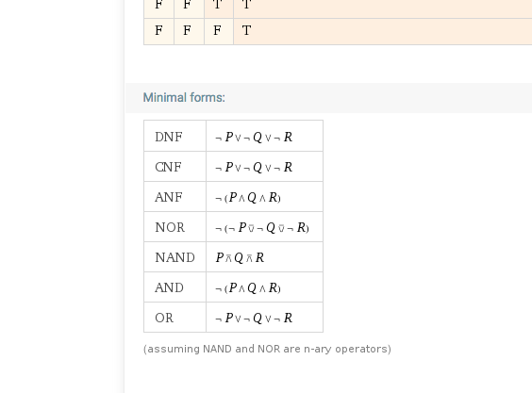Click the n-ary operators footnote text
Viewport: 532px width, 393px height.
pyautogui.click(x=267, y=349)
